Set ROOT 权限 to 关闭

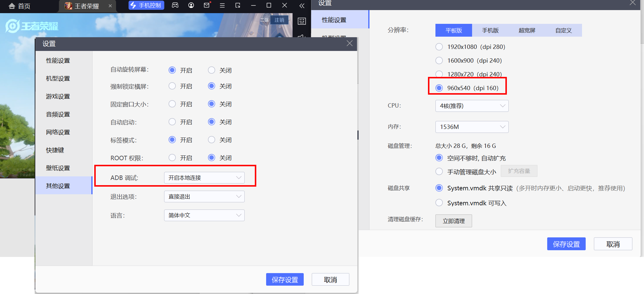[x=211, y=158]
